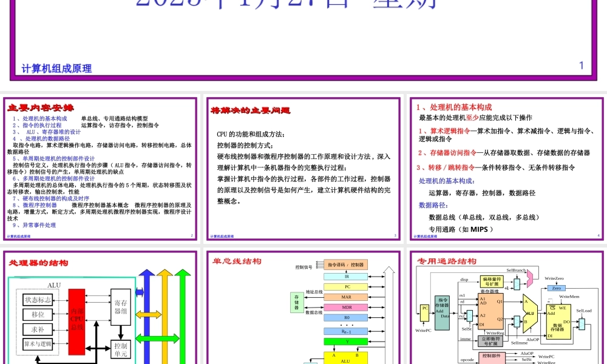Open the slide titled 主要内容安排
Screen dimensions: 607x364
coord(100,169)
